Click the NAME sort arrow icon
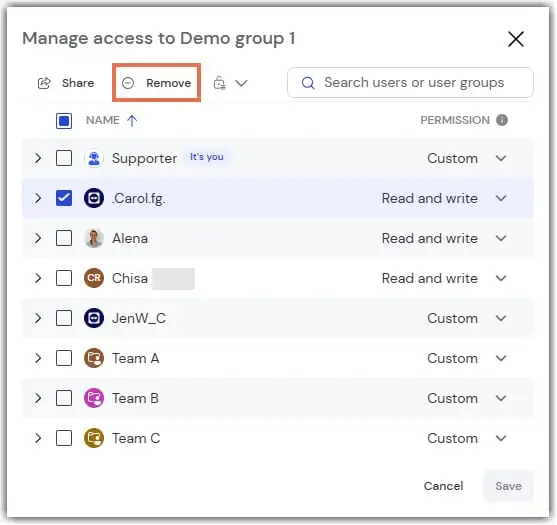This screenshot has height=525, width=557. coord(132,121)
